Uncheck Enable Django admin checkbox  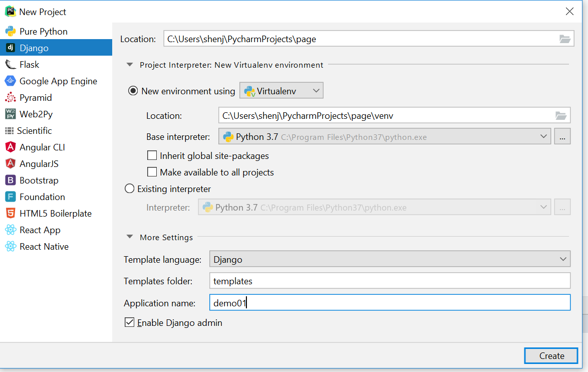click(x=129, y=322)
